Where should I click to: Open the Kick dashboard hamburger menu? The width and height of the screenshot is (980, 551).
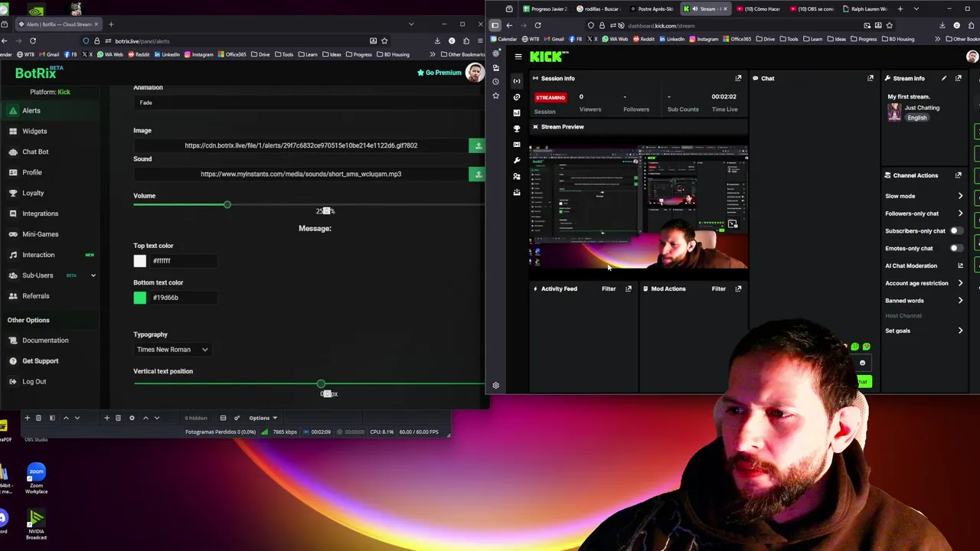(x=518, y=57)
